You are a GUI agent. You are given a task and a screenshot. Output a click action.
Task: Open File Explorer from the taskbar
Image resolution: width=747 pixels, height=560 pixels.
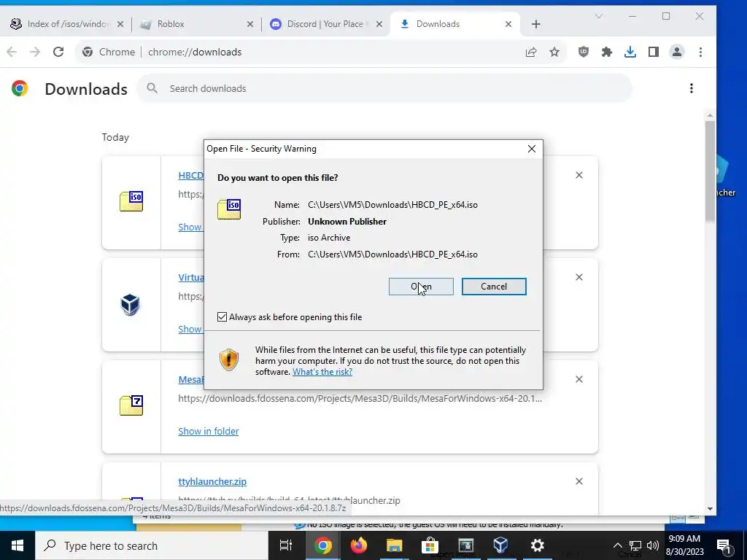(x=394, y=545)
